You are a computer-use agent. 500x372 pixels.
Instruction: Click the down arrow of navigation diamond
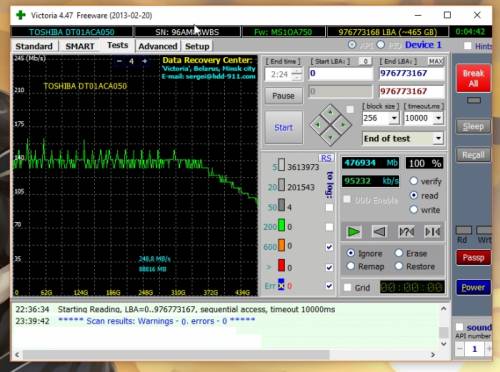click(330, 137)
